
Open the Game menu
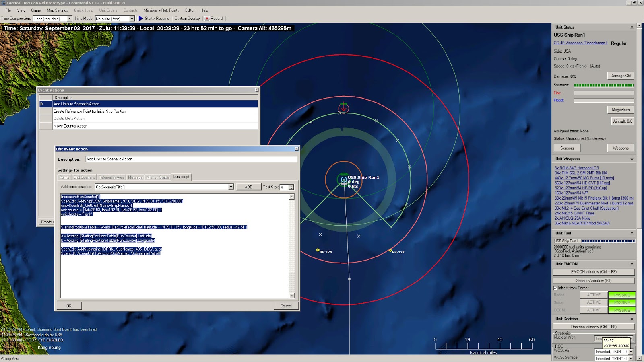coord(36,10)
